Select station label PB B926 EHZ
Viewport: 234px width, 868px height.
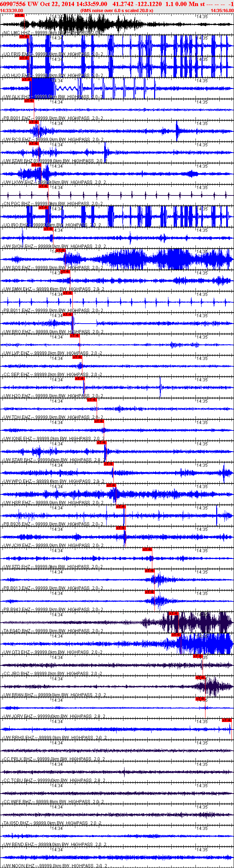coord(17,524)
